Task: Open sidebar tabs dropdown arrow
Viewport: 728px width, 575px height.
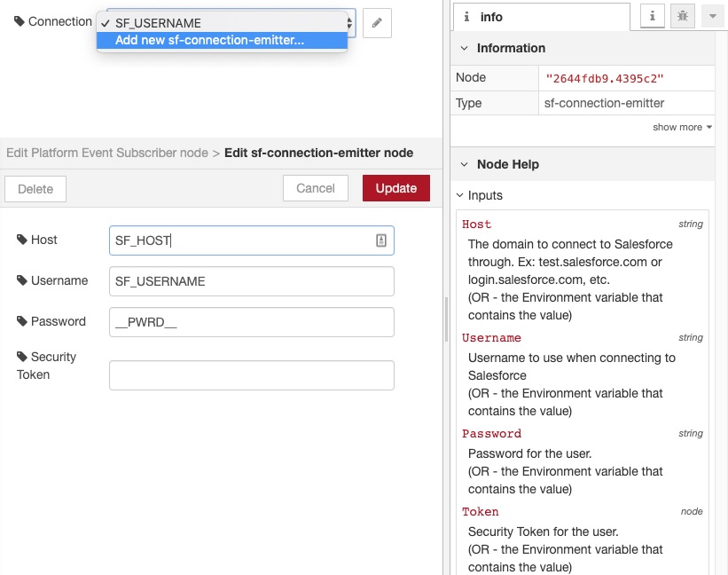Action: 712,16
